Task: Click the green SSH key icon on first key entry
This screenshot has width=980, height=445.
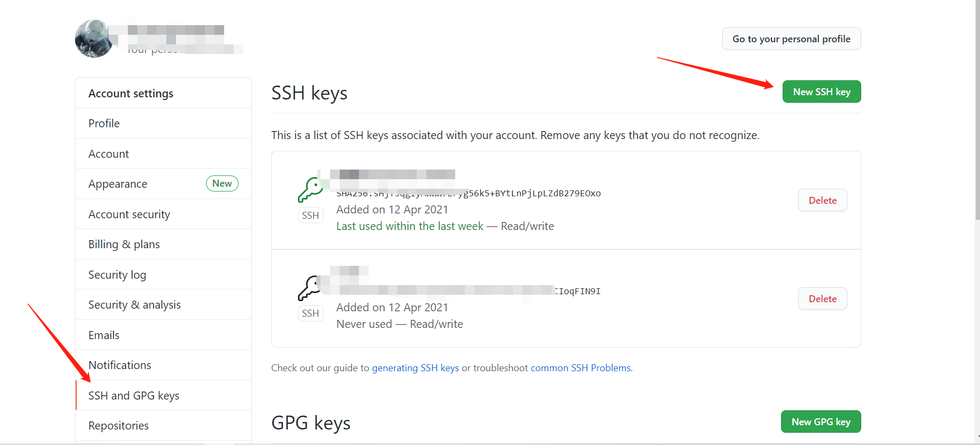Action: pos(311,188)
